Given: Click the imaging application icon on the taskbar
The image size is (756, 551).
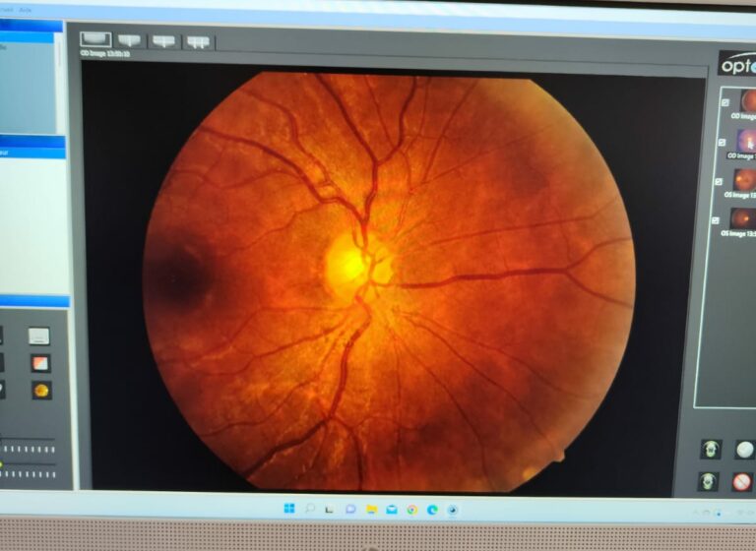Looking at the screenshot, I should coord(452,510).
